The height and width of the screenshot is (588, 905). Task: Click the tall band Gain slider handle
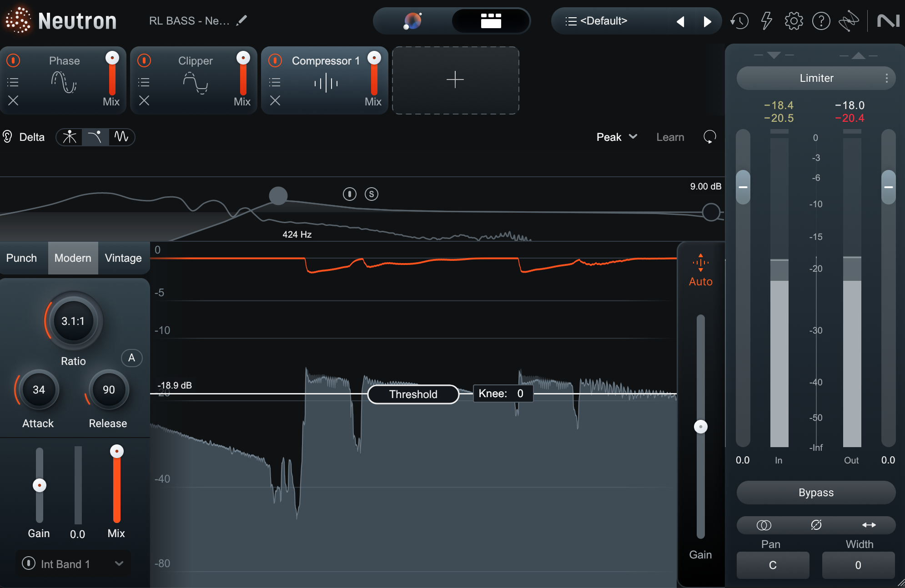click(701, 427)
